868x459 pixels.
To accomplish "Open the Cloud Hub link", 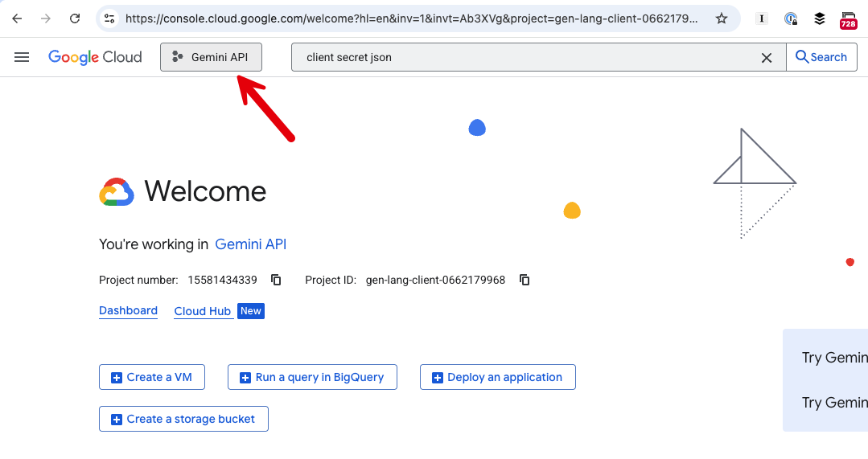I will coord(202,311).
